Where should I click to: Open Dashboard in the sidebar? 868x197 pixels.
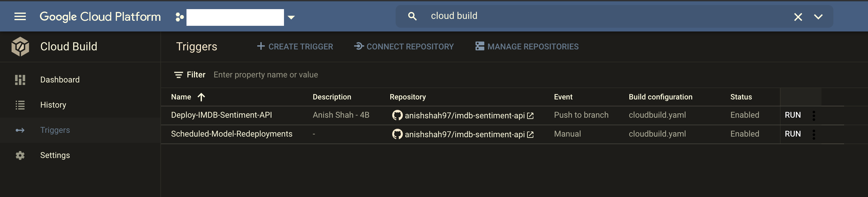60,80
